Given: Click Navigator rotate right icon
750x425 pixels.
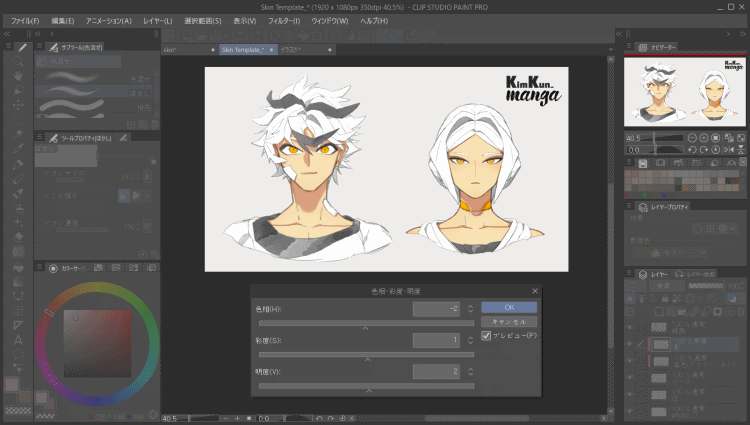Looking at the screenshot, I should click(704, 150).
